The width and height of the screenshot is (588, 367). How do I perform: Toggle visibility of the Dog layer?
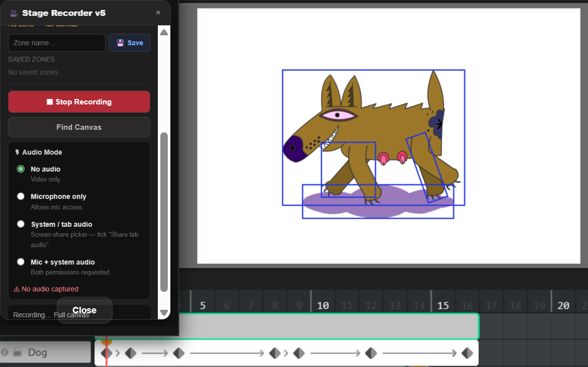coord(5,353)
